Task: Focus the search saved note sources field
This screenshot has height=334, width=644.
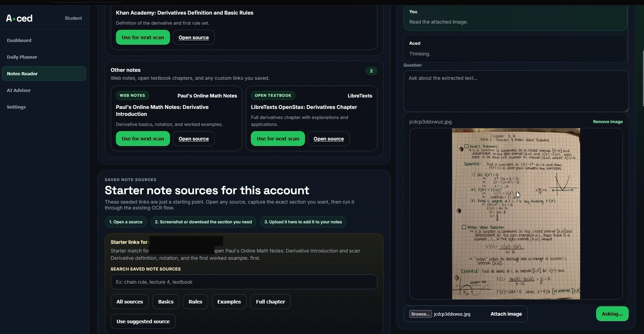Action: click(x=244, y=282)
